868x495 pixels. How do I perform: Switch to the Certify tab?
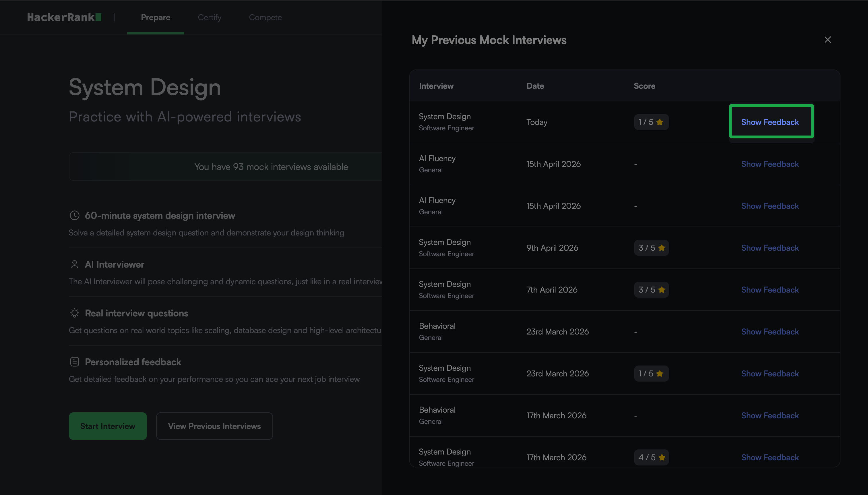209,17
